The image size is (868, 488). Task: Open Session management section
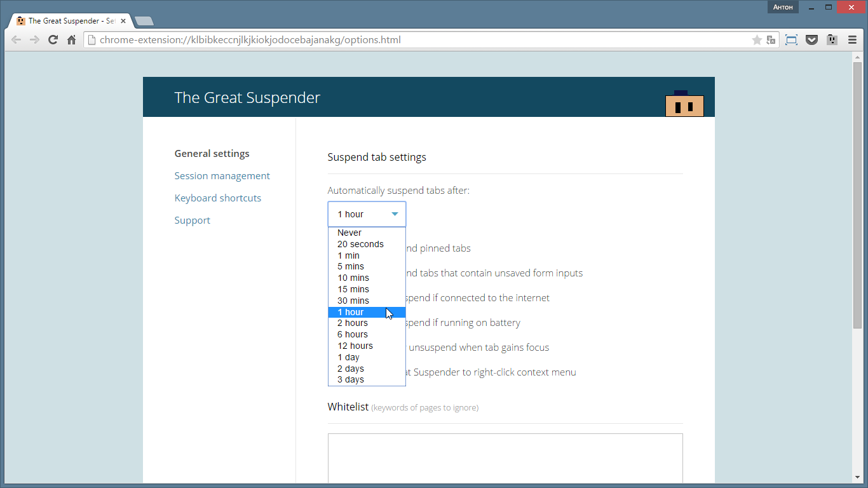tap(222, 176)
